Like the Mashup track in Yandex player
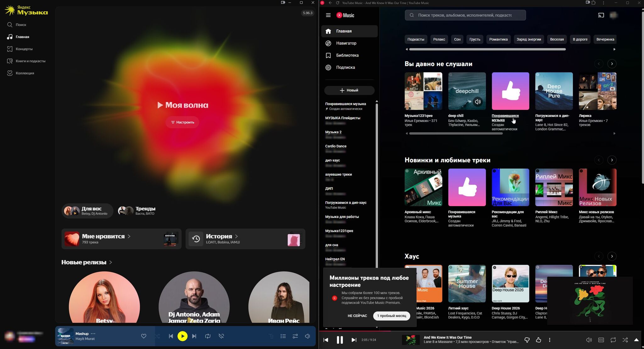Viewport: 644px width, 349px height. (144, 336)
